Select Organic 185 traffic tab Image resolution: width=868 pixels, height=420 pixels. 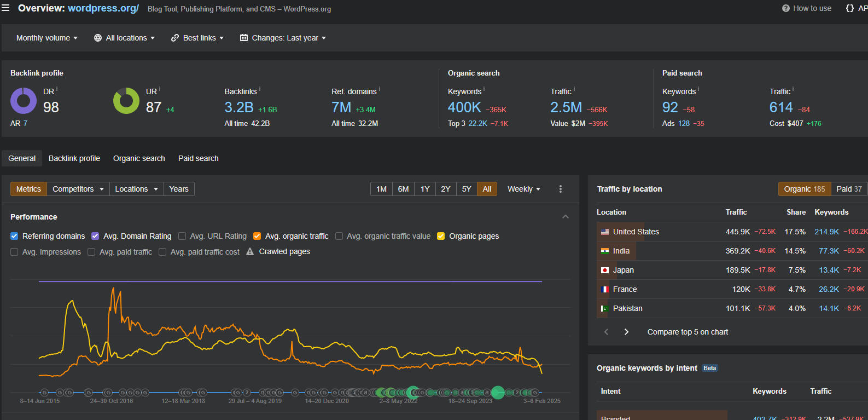805,189
